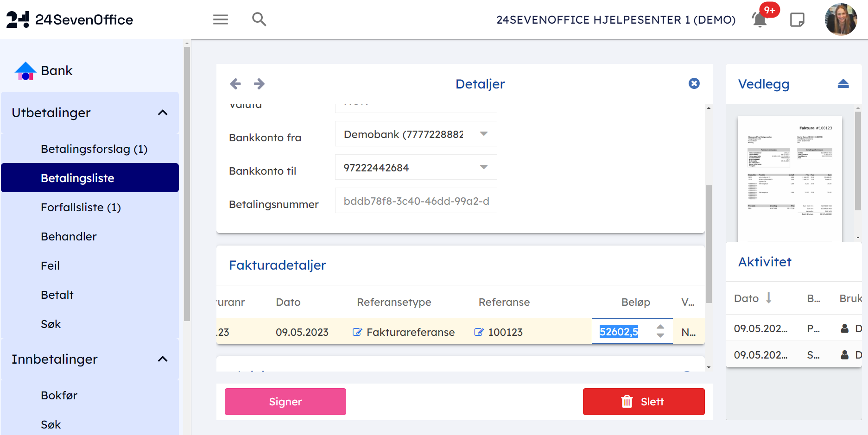Edit the Fakturareferanse type pencil icon
Image resolution: width=868 pixels, height=435 pixels.
[357, 332]
